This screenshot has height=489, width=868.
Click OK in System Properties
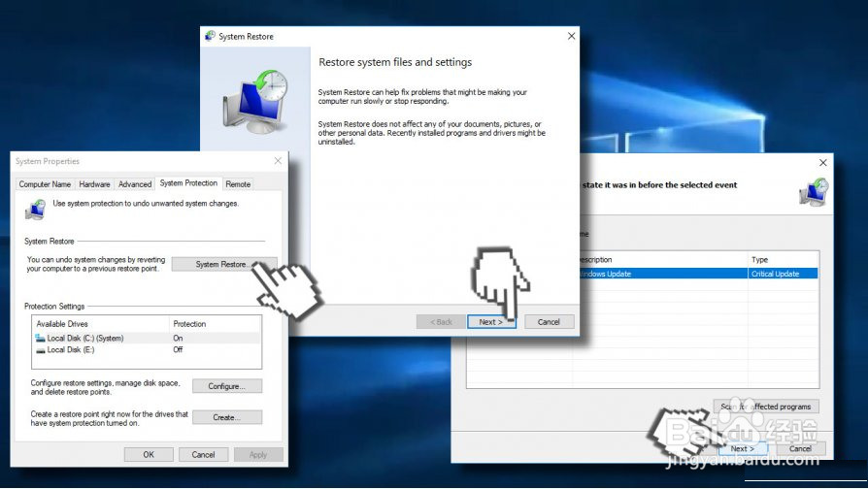point(149,455)
